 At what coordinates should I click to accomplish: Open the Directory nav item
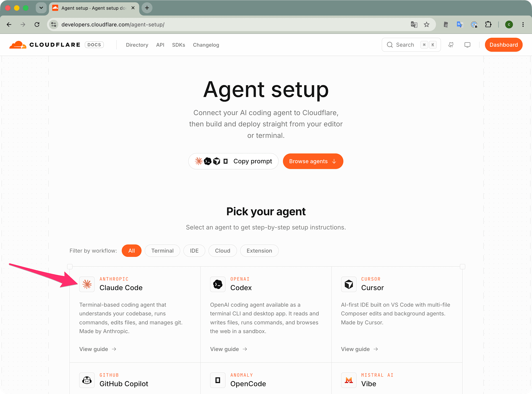click(x=137, y=45)
